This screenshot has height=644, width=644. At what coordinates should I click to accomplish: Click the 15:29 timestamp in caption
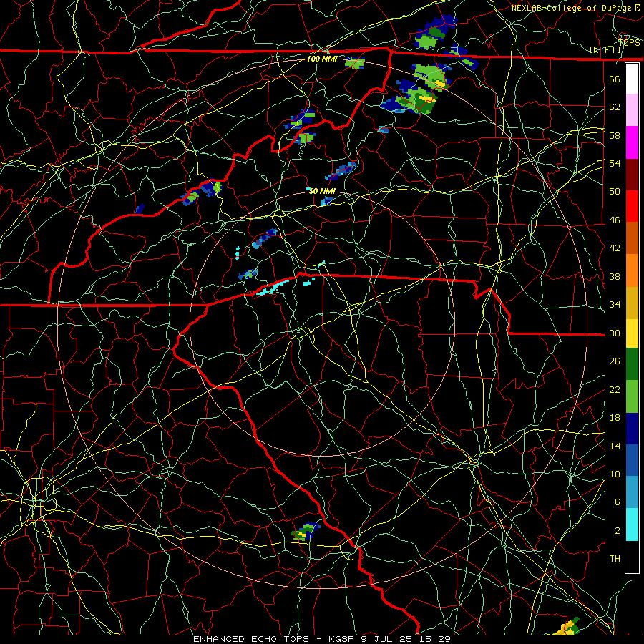[x=435, y=639]
